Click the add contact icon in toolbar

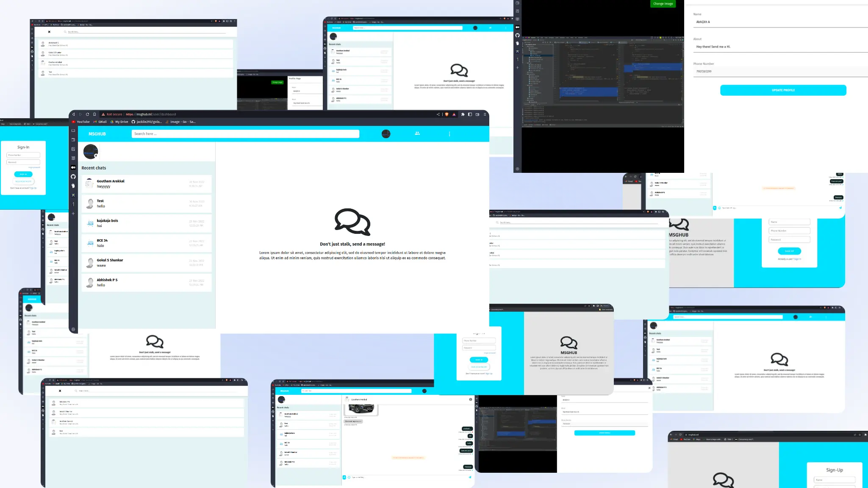[x=417, y=133]
